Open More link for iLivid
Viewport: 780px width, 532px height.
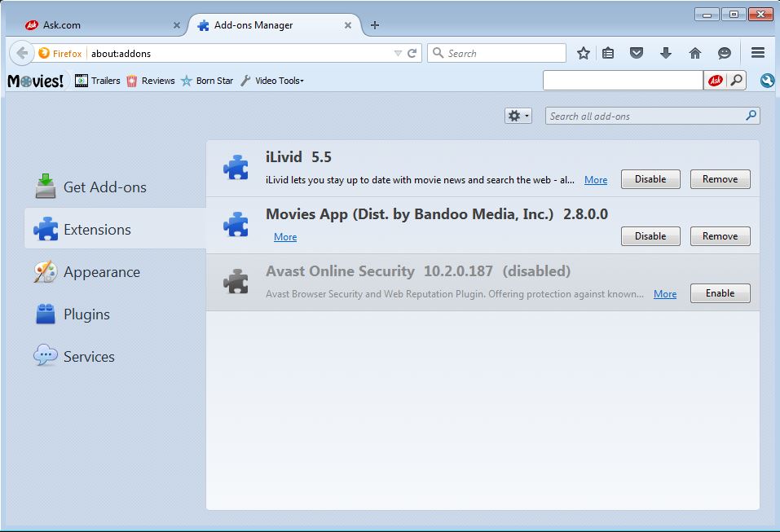tap(596, 180)
